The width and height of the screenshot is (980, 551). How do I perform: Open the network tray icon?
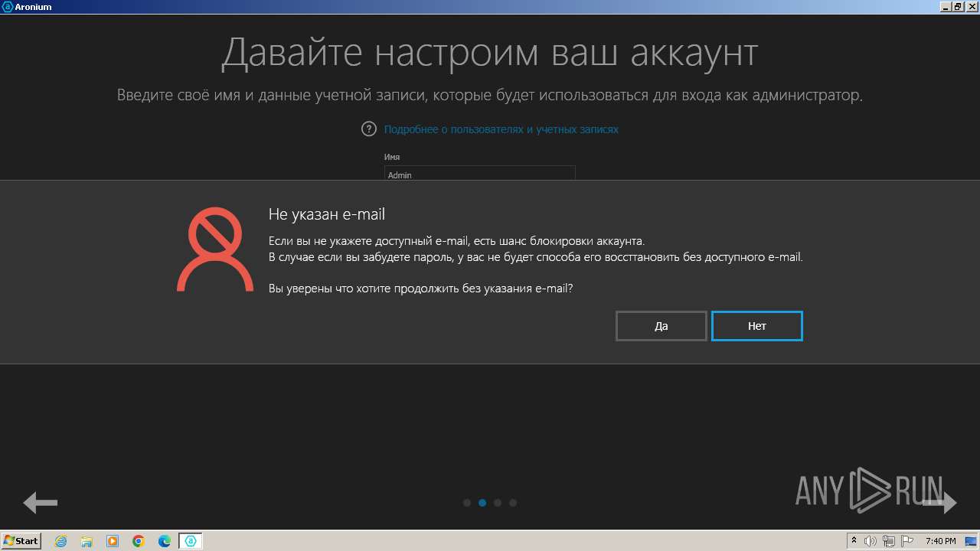889,541
